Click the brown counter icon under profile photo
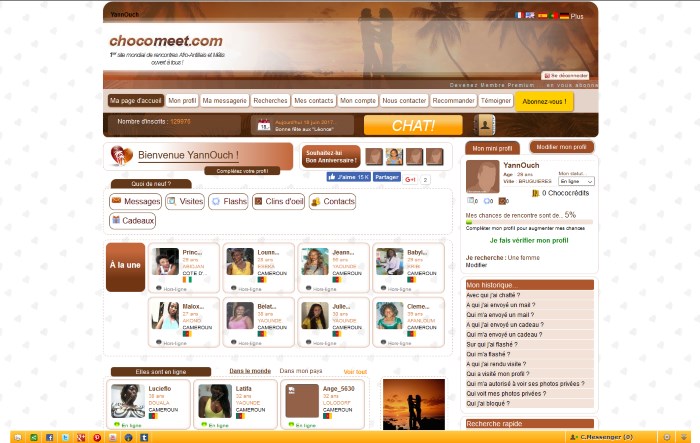This screenshot has height=443, width=700. click(x=502, y=201)
